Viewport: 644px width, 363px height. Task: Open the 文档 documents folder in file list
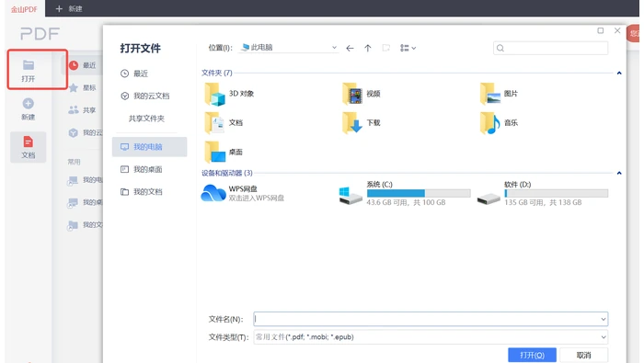(x=224, y=122)
